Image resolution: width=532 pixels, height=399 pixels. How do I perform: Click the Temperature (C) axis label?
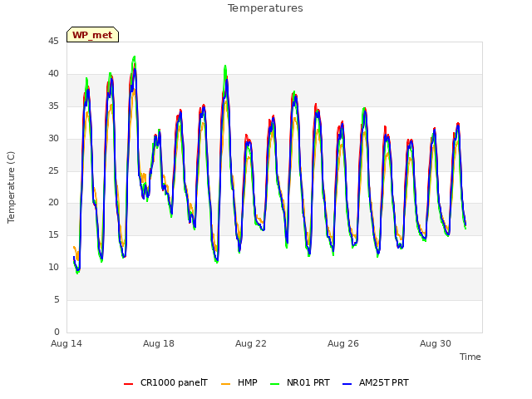coord(11,187)
